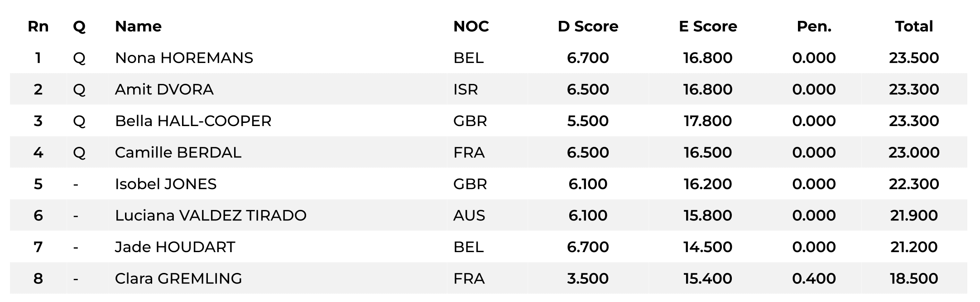
Task: Click Nona HOREMANS's total 23.500
Action: coord(914,58)
